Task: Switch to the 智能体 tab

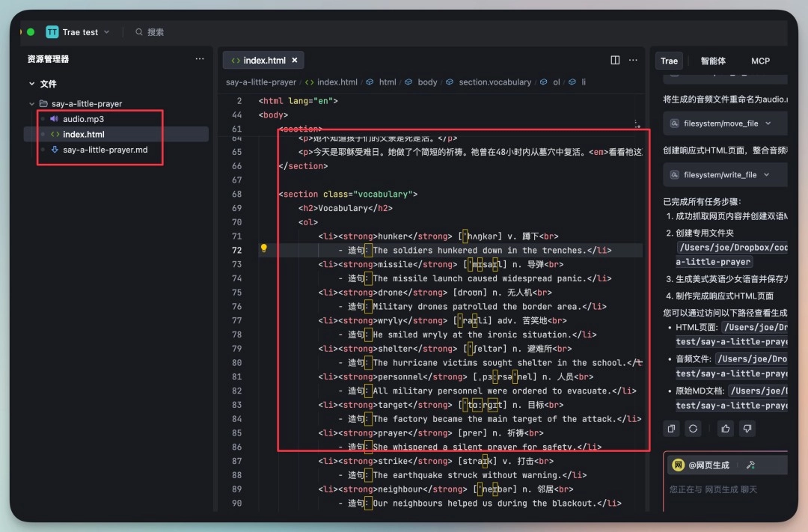Action: (713, 61)
